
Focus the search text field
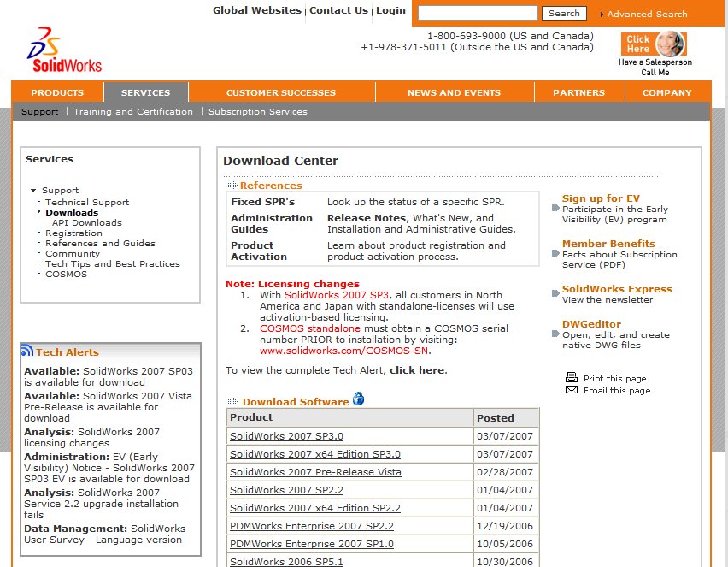click(x=478, y=13)
